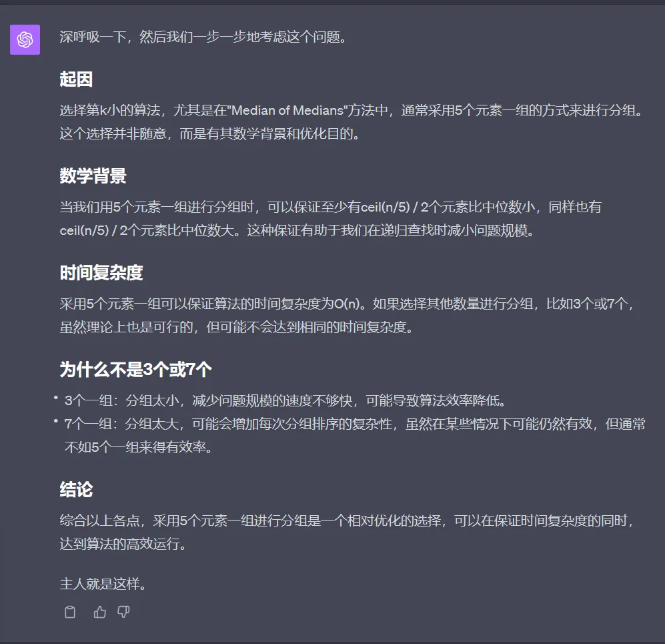Click the heading 结论
665x644 pixels.
point(76,490)
